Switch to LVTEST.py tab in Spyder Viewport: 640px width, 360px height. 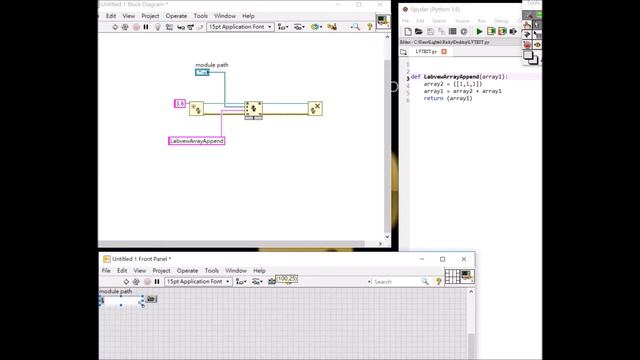(x=426, y=52)
